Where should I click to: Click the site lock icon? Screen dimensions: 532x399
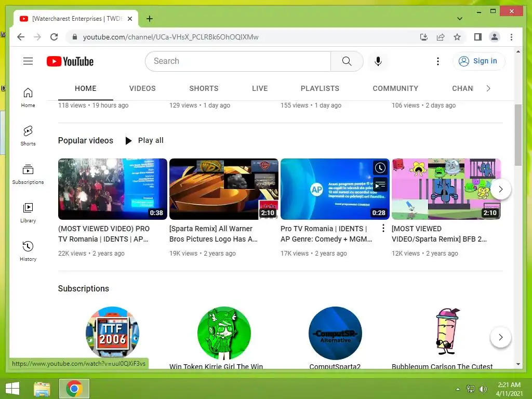pos(75,37)
